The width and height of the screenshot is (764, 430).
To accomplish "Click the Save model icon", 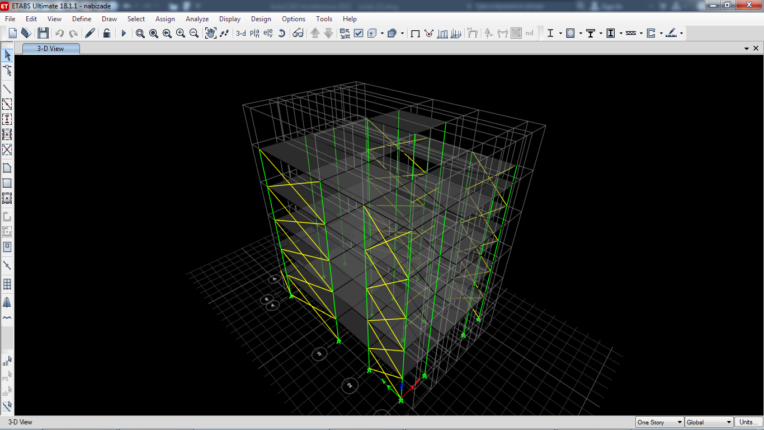I will (42, 33).
